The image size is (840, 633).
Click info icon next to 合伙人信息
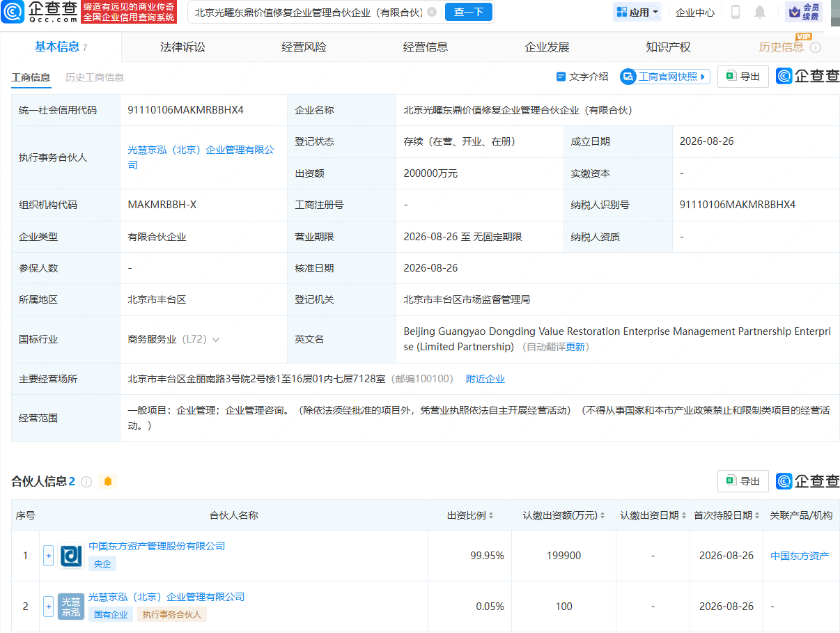86,482
